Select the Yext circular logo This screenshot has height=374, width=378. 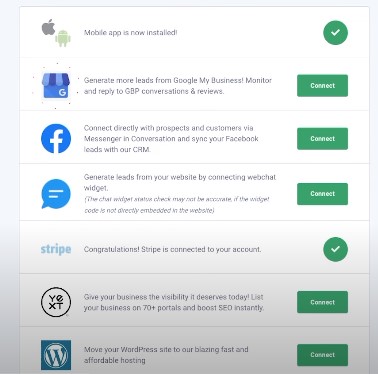tap(56, 302)
